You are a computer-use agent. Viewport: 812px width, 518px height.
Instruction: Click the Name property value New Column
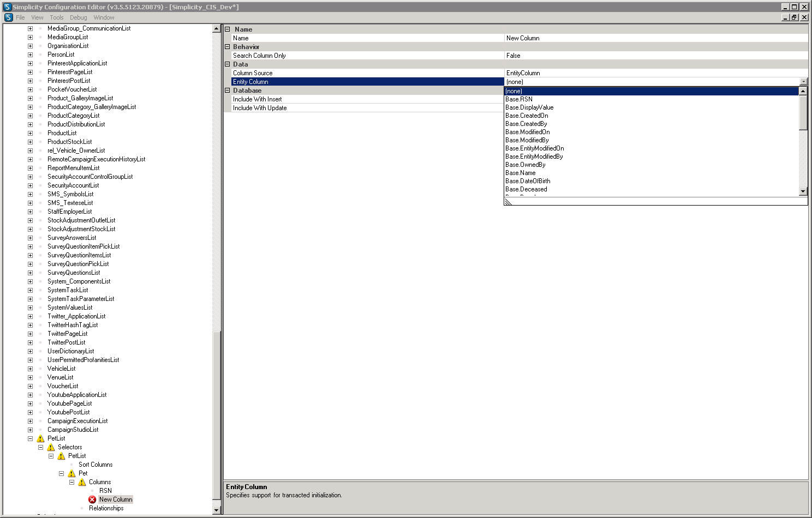pos(656,38)
